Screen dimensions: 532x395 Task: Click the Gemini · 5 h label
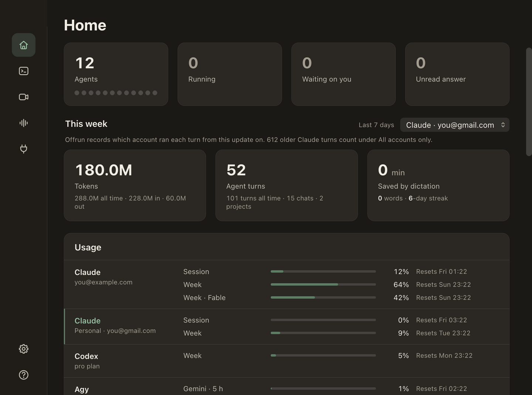click(x=203, y=389)
